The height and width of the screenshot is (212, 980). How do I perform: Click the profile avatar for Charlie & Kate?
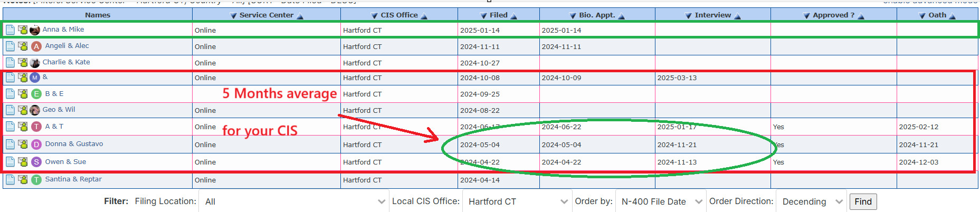35,63
